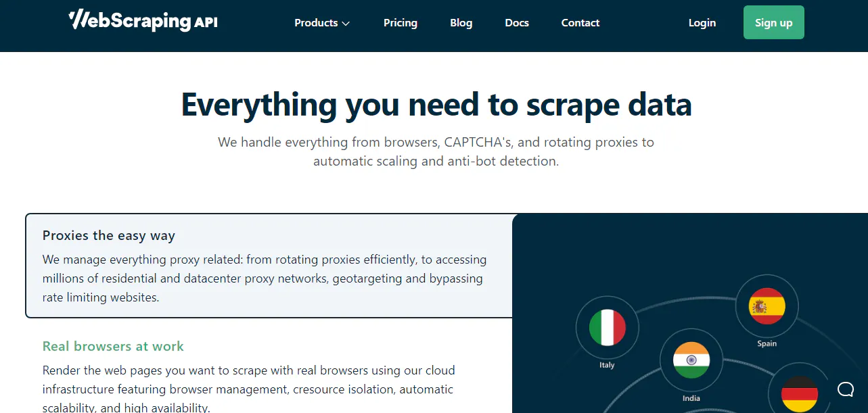Click the green Sign up button
The image size is (868, 413).
click(x=773, y=22)
